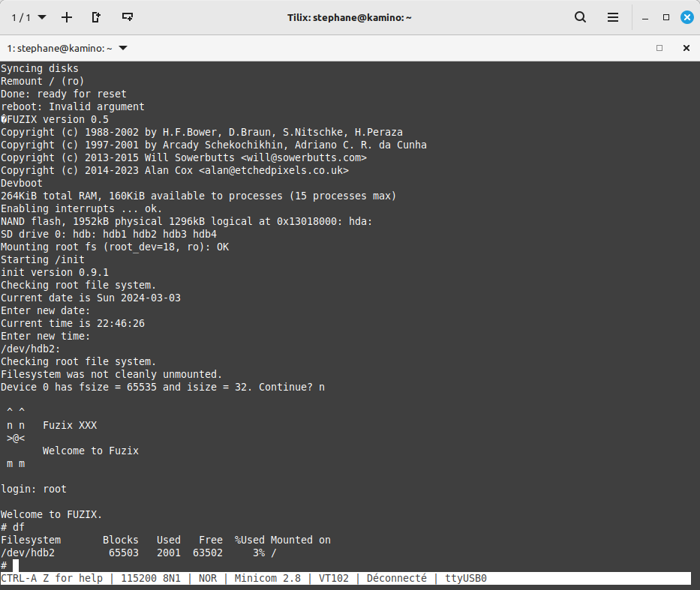Click the '# df' command line

[x=13, y=527]
